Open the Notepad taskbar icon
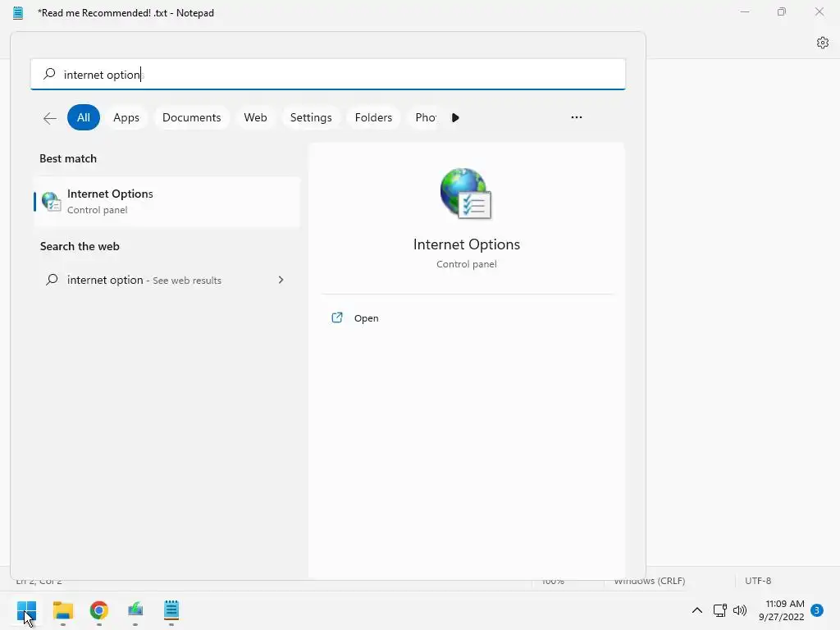This screenshot has width=840, height=630. 171,609
